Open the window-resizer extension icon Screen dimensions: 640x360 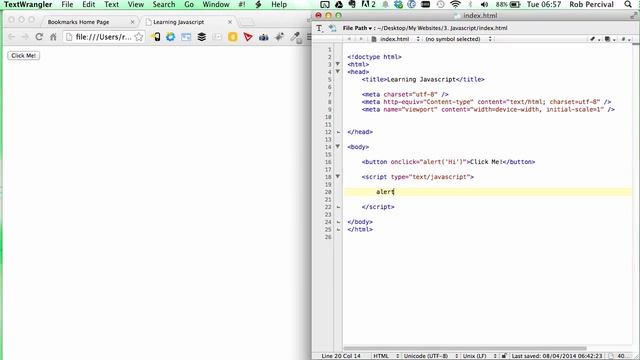tap(186, 37)
